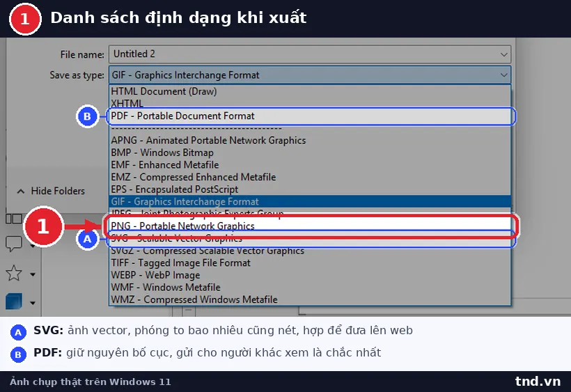This screenshot has width=571, height=392.
Task: Choose XHTML from the type list
Action: point(310,103)
